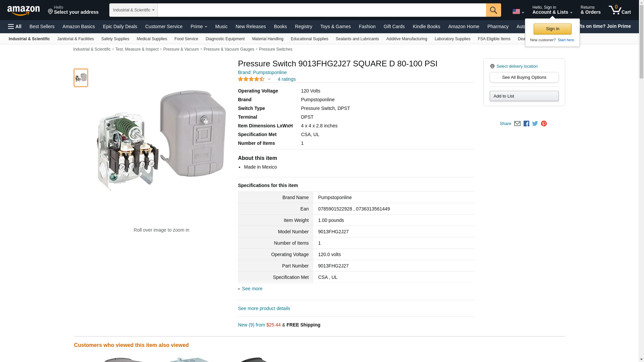Click the yellow Sign in button
The image size is (644, 362).
(x=552, y=29)
